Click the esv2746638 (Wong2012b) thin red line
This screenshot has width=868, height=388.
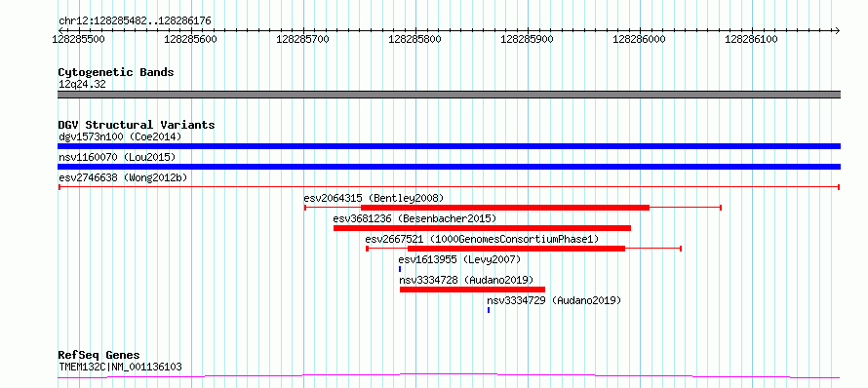449,187
